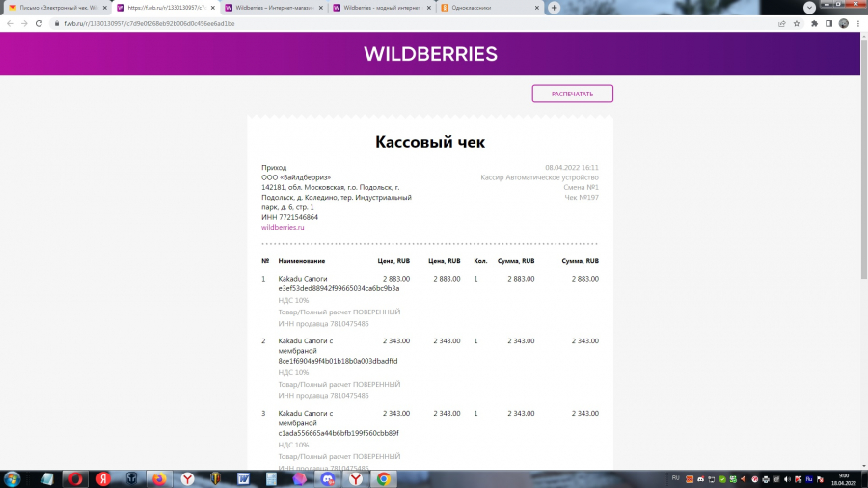Click 'Kakadu Сапоги' item name in row 1
The height and width of the screenshot is (488, 868).
303,279
